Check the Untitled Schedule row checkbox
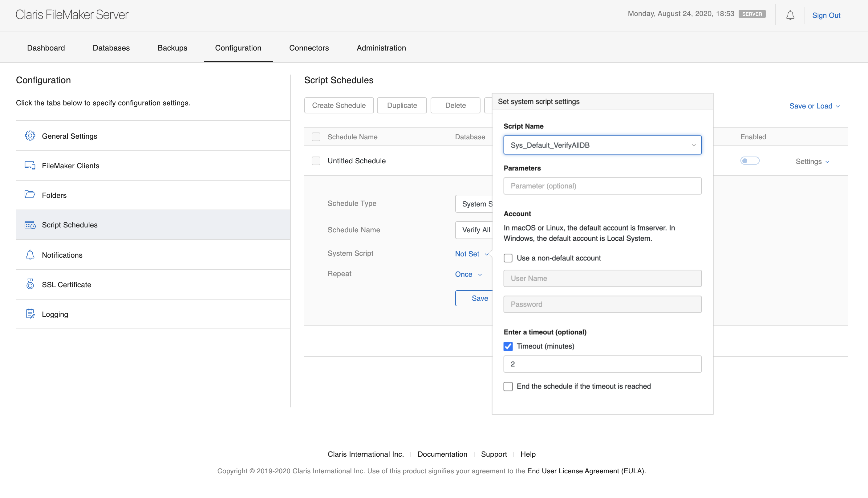The height and width of the screenshot is (498, 868). point(316,161)
